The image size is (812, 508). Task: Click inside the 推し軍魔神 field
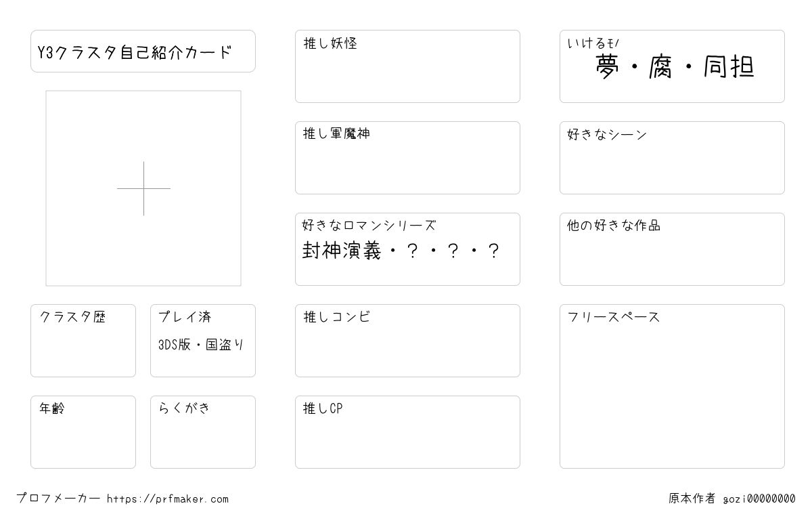tap(407, 158)
